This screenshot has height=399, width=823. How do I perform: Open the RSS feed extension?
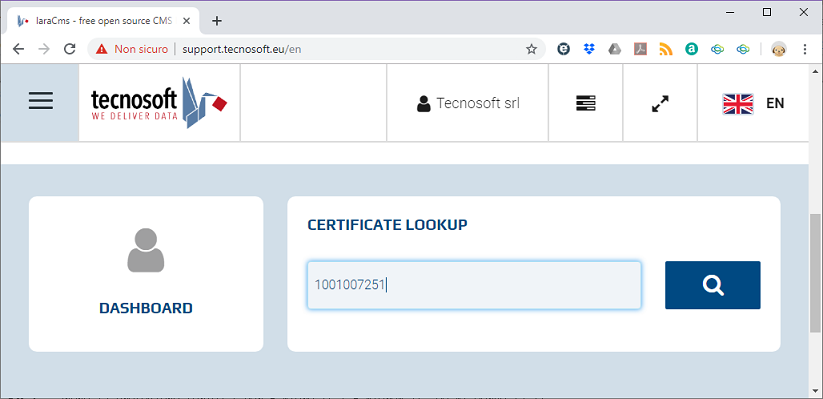pos(666,49)
